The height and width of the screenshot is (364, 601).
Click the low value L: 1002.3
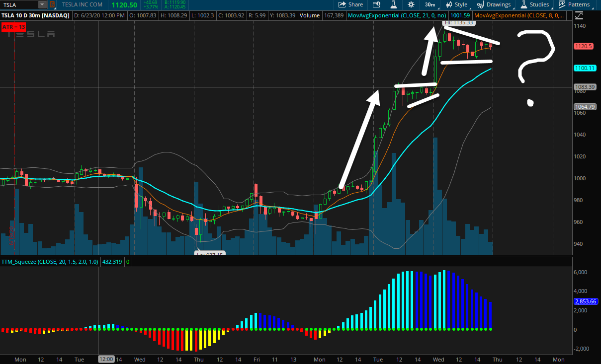[202, 15]
